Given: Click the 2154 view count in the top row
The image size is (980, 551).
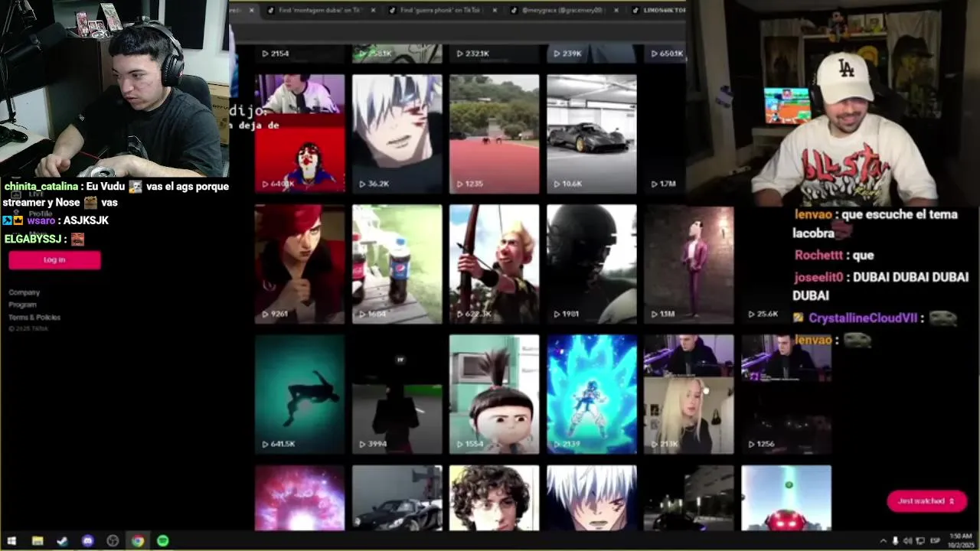Looking at the screenshot, I should click(x=276, y=54).
